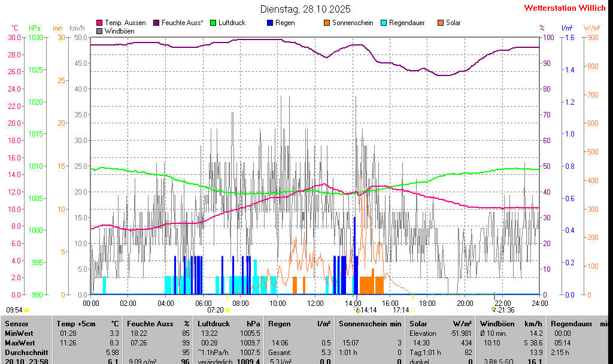Screen dimensions: 613x364
Task: Click the green Luftdruck legend swatch
Action: 214,23
